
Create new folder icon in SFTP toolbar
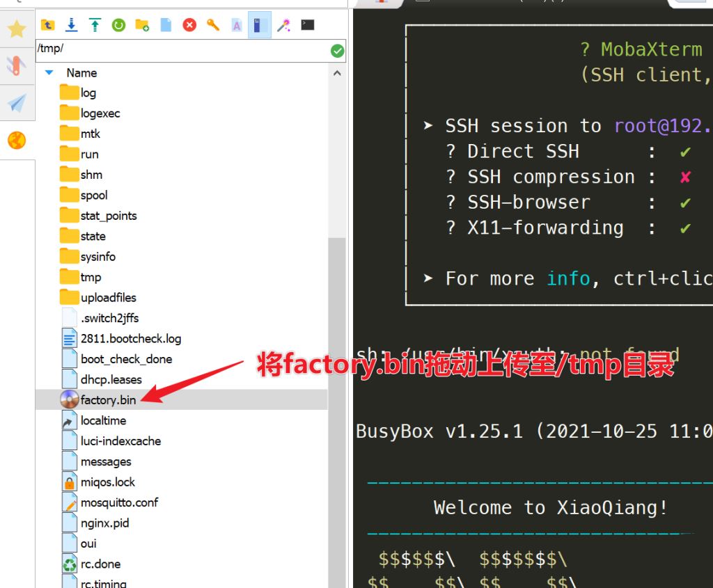[142, 24]
